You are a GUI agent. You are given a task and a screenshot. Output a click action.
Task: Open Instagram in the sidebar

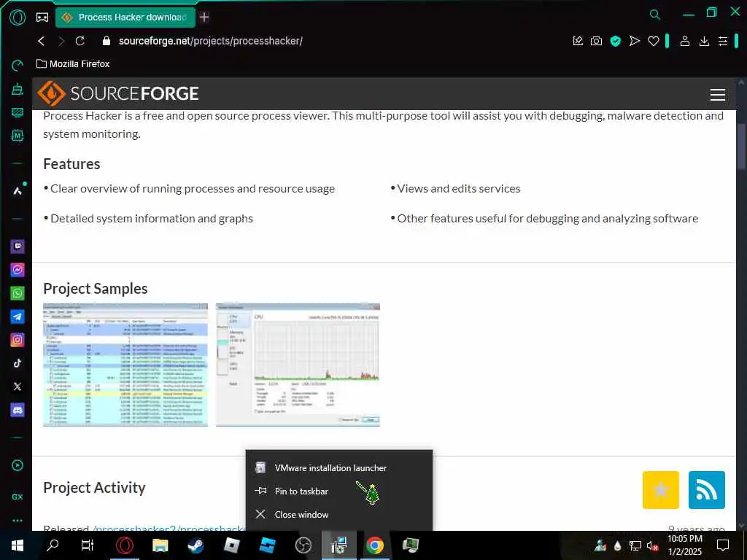tap(18, 340)
